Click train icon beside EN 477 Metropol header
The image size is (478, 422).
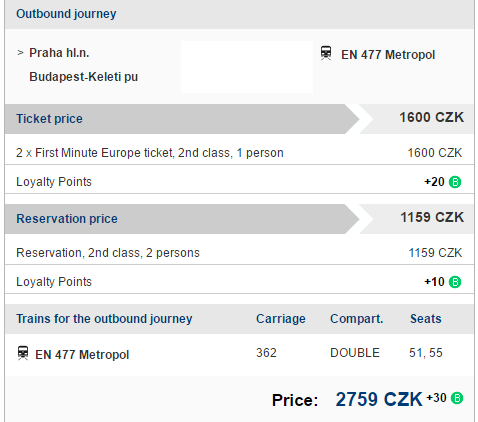pyautogui.click(x=326, y=53)
